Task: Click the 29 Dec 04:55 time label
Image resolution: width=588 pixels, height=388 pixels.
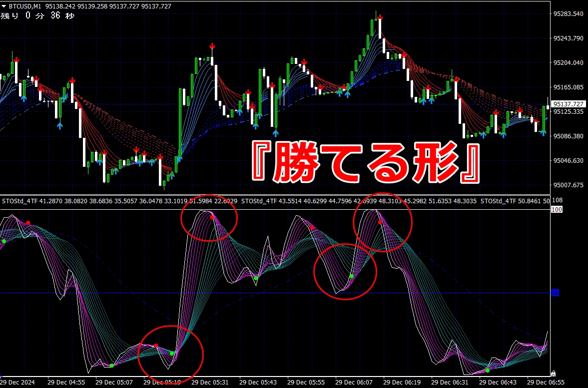Action: click(x=66, y=383)
